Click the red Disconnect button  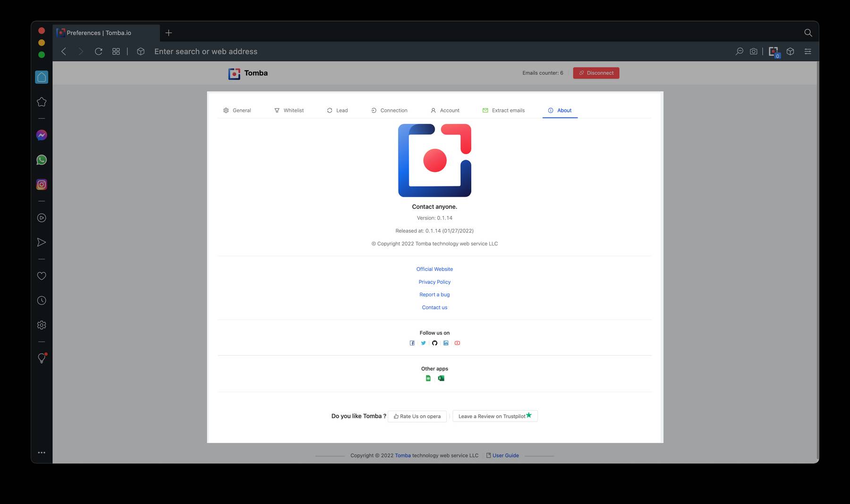point(596,73)
